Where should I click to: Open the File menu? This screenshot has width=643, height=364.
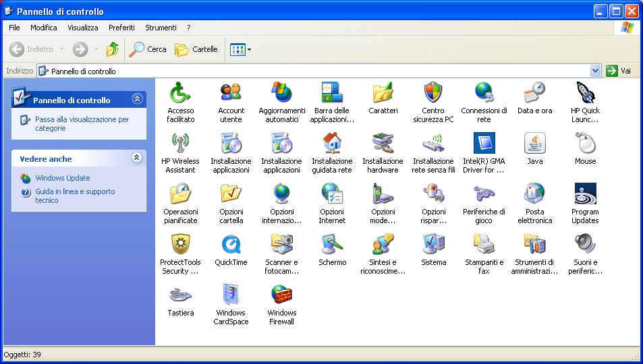tap(14, 28)
